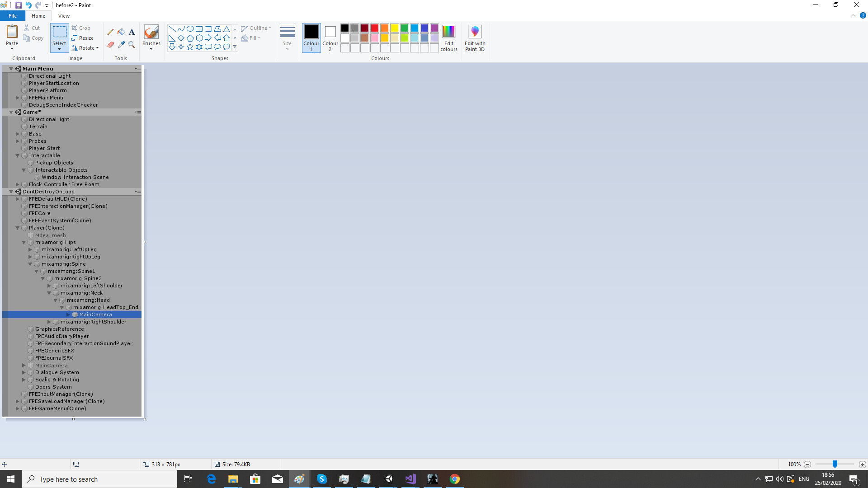This screenshot has height=488, width=868.
Task: Switch to the View tab
Action: pyautogui.click(x=64, y=16)
